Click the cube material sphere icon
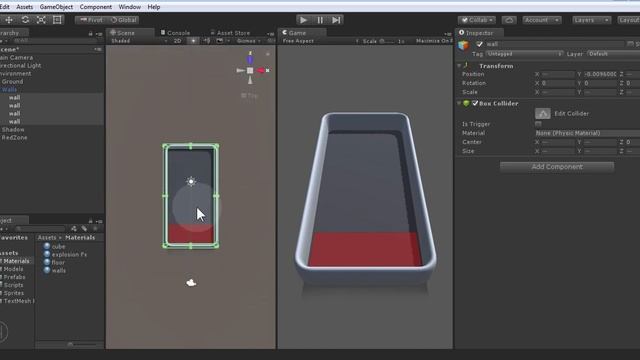Screen dimensions: 640x360 (47, 246)
